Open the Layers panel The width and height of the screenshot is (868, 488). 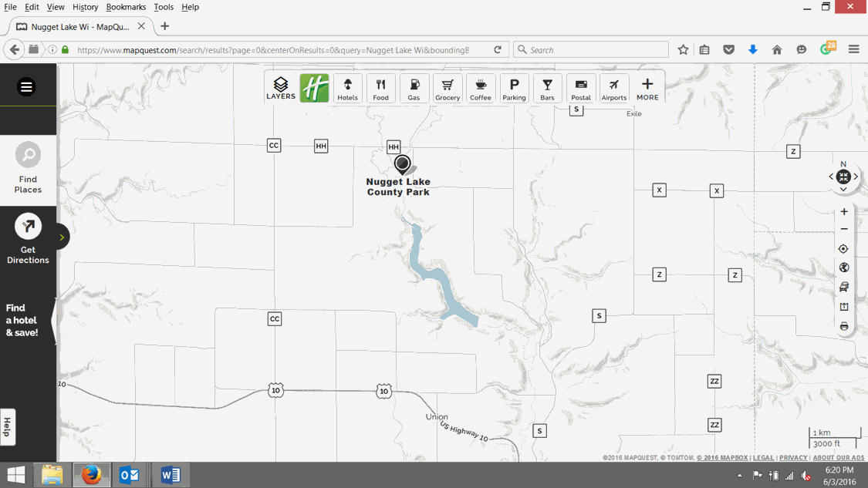[281, 88]
